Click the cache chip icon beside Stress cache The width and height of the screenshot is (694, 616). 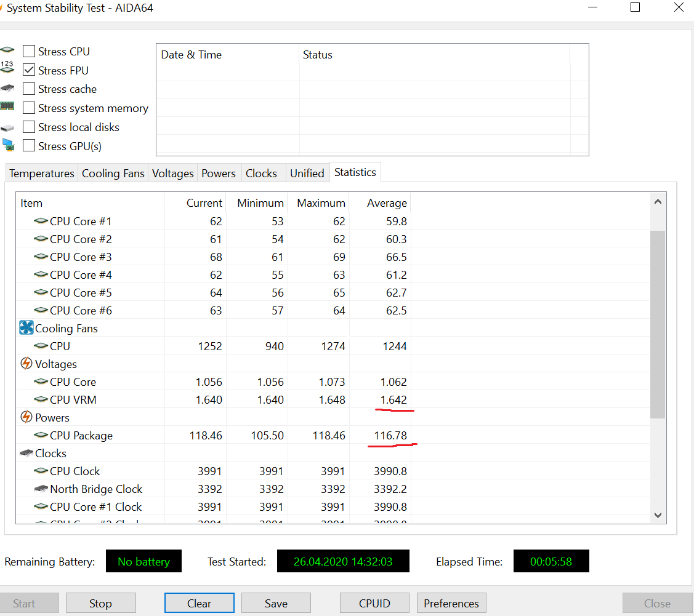[x=7, y=88]
